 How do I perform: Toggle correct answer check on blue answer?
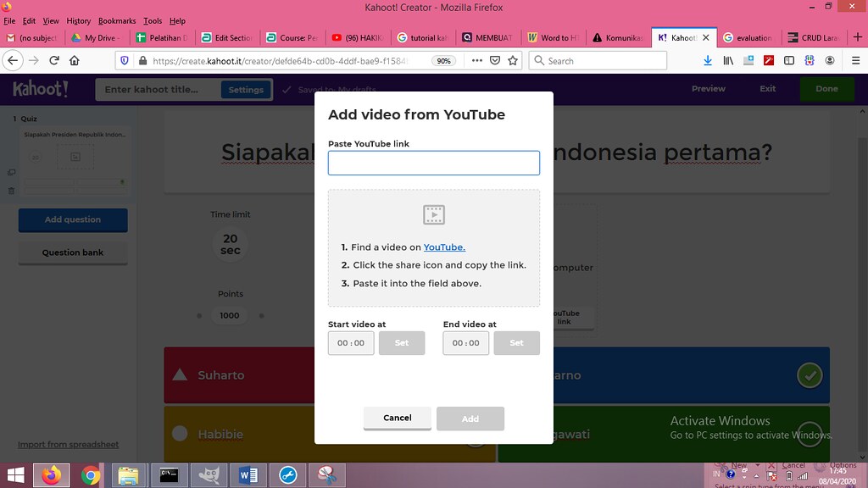coord(810,375)
